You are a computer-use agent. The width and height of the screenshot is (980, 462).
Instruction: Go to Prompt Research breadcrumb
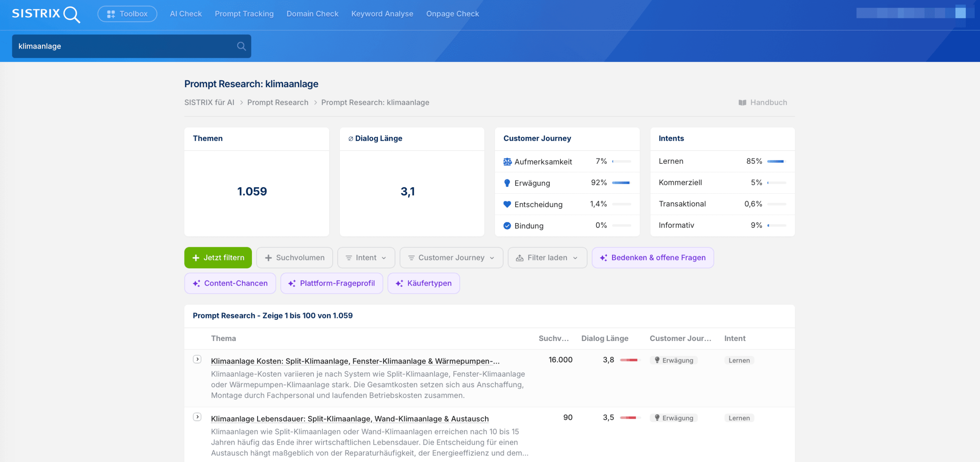point(278,102)
